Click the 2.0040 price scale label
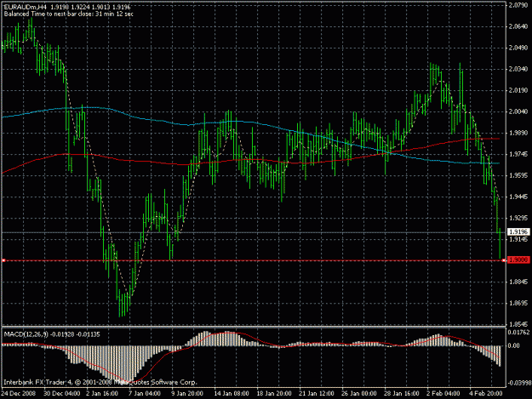This screenshot has height=399, width=532. tap(518, 111)
